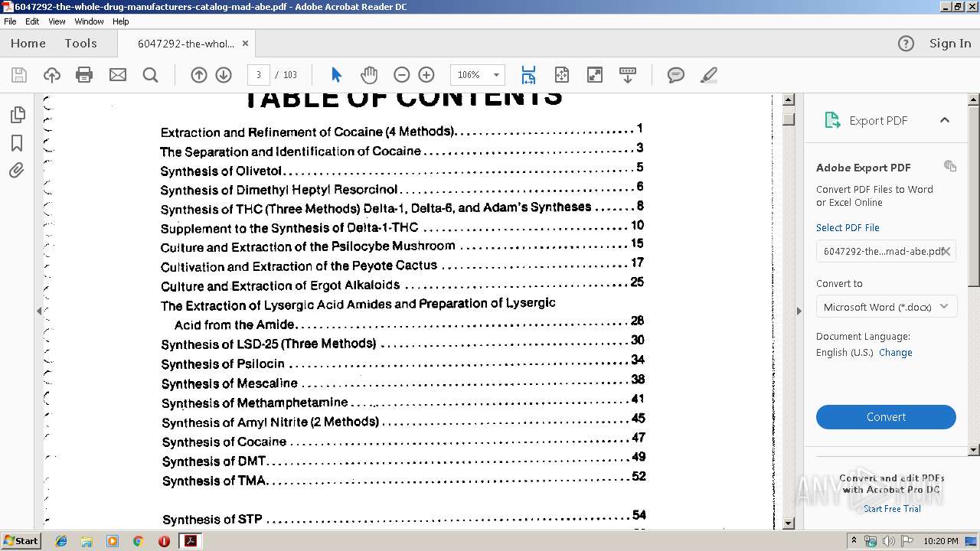Click the 'Synthesis of LSD-25 (Three Methods)' entry
The image size is (980, 551).
(x=269, y=344)
